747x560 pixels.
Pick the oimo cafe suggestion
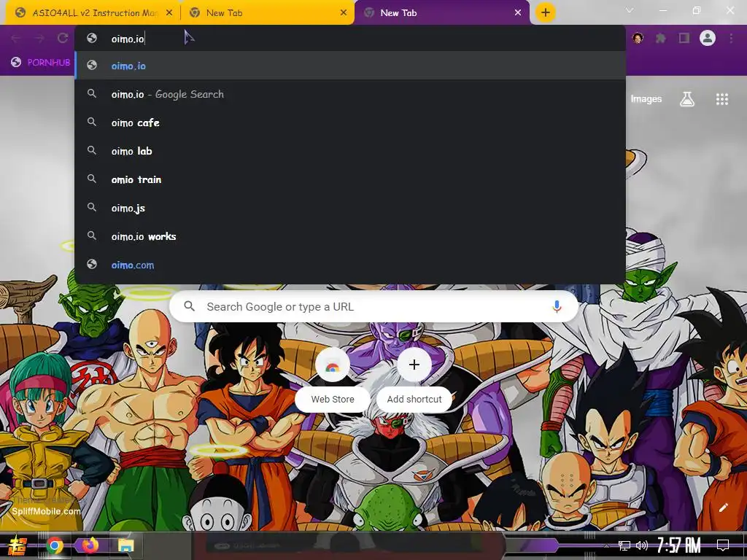click(x=349, y=122)
